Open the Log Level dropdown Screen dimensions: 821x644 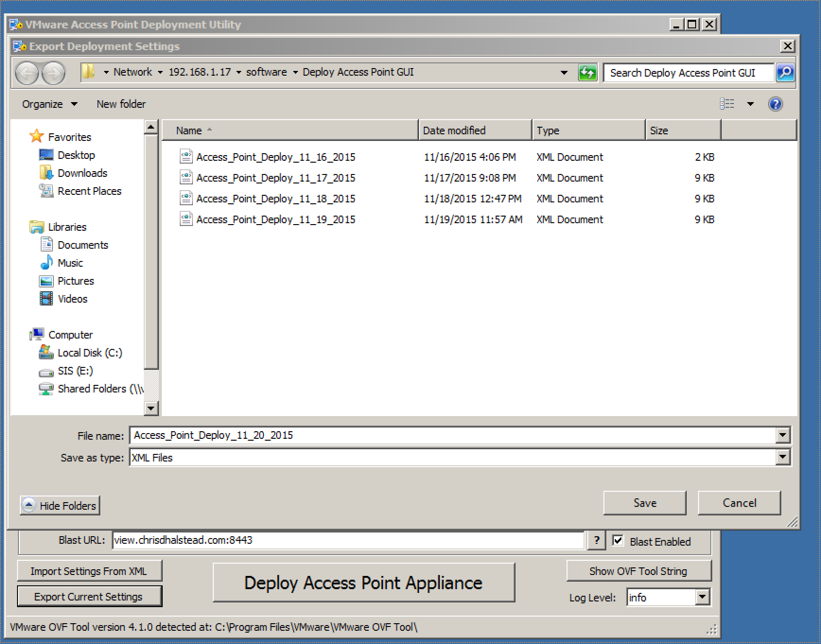pyautogui.click(x=702, y=597)
